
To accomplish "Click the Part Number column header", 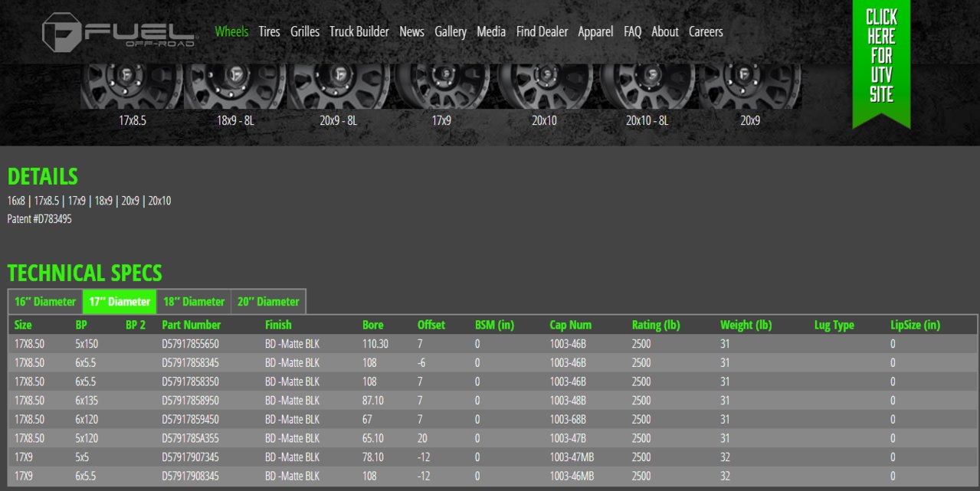I will coord(192,325).
